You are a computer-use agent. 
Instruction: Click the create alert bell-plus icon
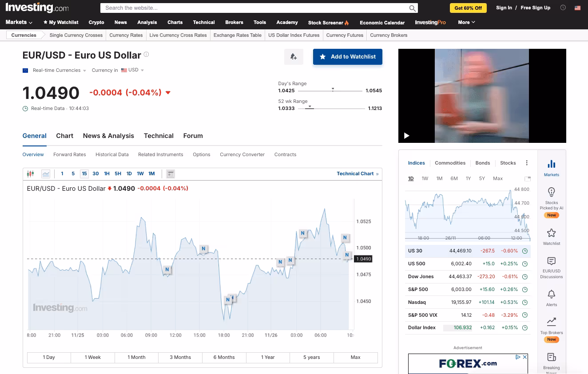point(294,57)
